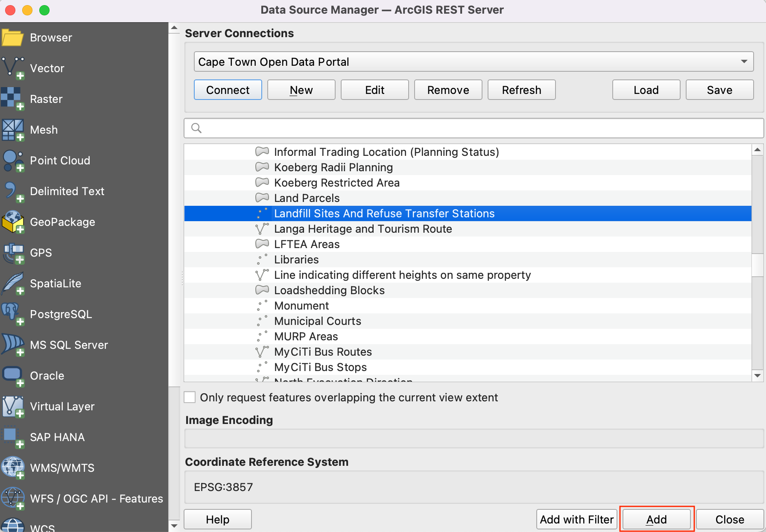Image resolution: width=766 pixels, height=532 pixels.
Task: Enable only request features overlapping view extent
Action: coord(190,398)
